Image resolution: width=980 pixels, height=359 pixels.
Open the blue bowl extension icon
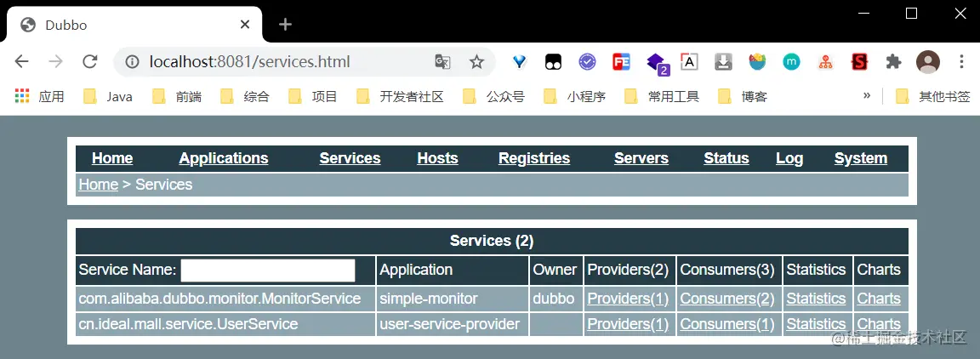(757, 61)
